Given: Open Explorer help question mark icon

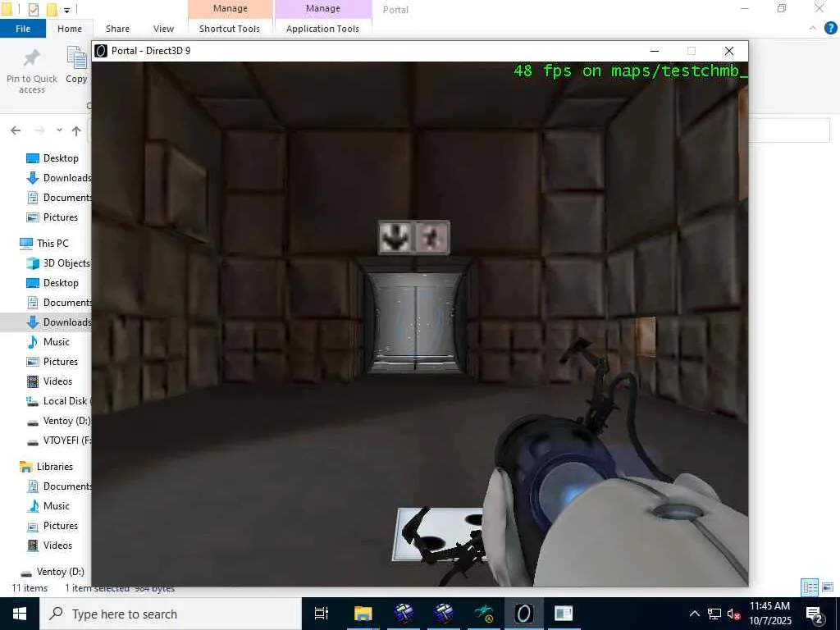Looking at the screenshot, I should tap(830, 29).
